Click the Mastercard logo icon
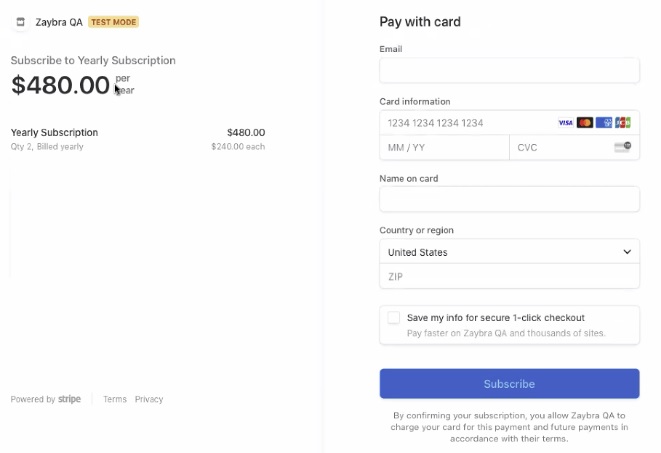 (x=585, y=123)
